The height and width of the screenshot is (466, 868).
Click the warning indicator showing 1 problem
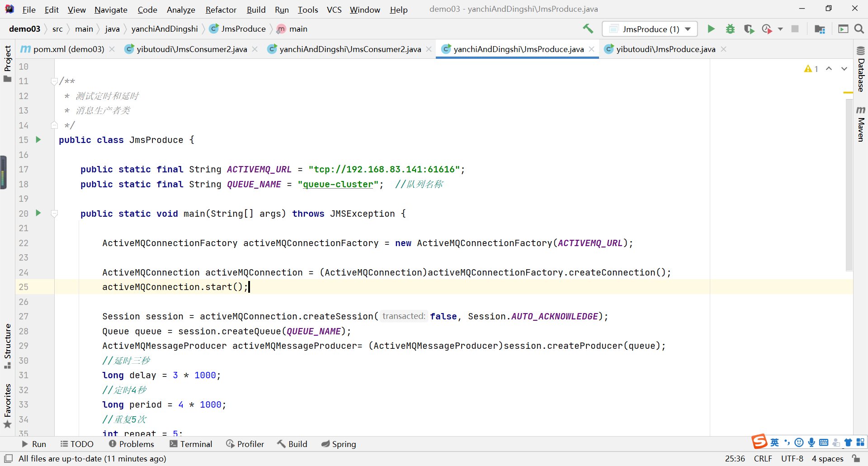[x=811, y=69]
